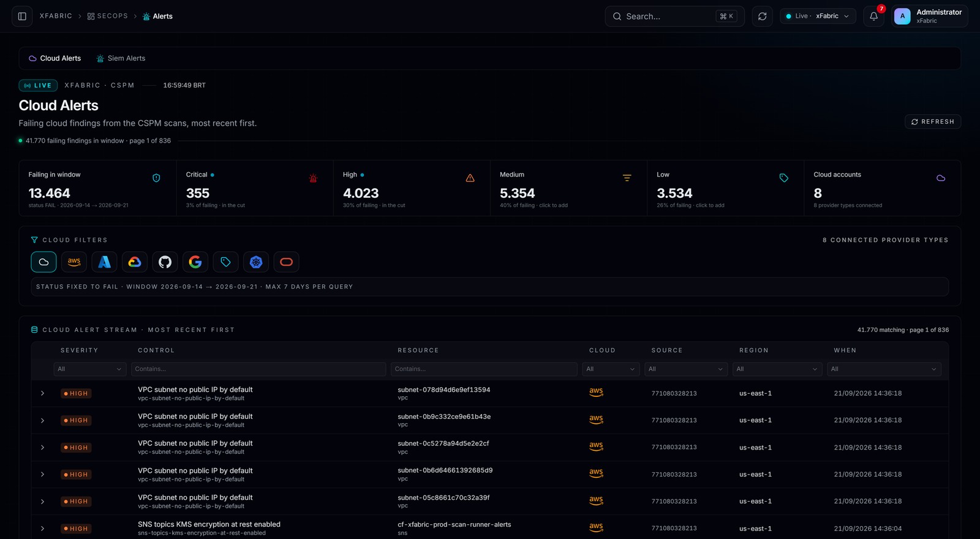The height and width of the screenshot is (539, 980).
Task: Focus the Resource Contains filter field
Action: pyautogui.click(x=484, y=369)
